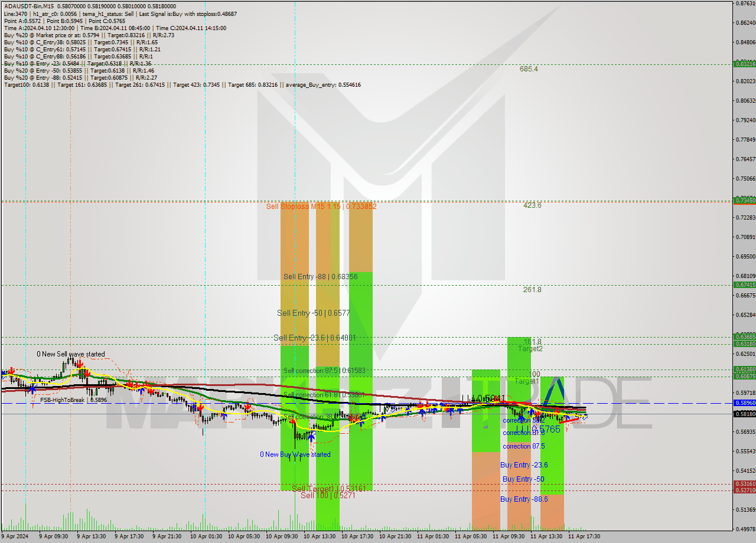756x543 pixels.
Task: Click the '11 Apr 17:30' time axis label
Action: (x=584, y=537)
